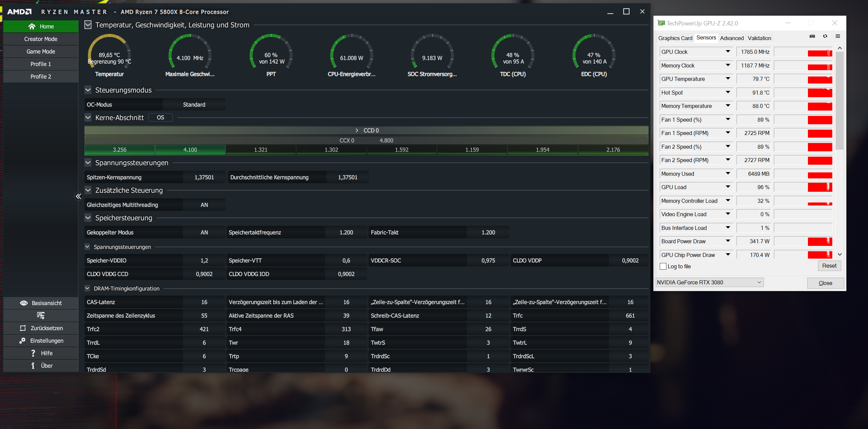
Task: Select Creator Mode in the sidebar
Action: pyautogui.click(x=41, y=39)
